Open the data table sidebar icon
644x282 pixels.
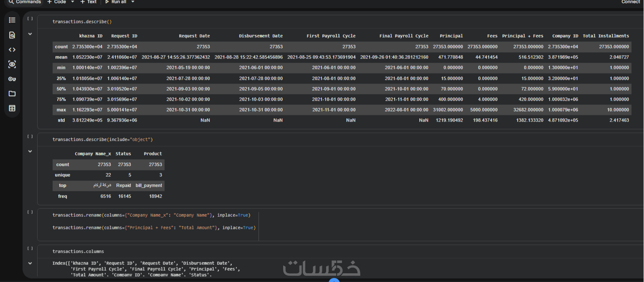pos(12,108)
